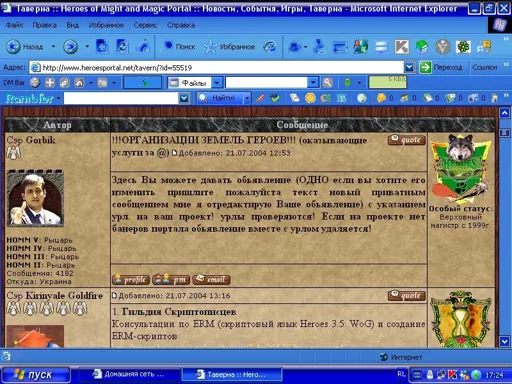Click the Messenger people icon in toolbar
Screen dimensions: 512x384
[361, 47]
